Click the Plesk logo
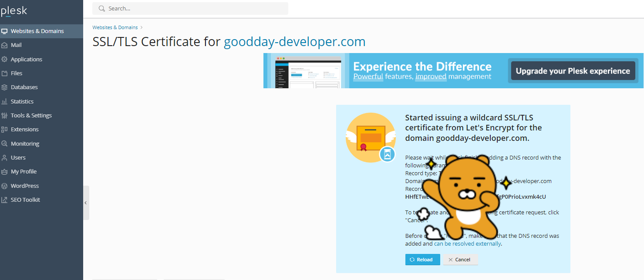This screenshot has width=644, height=280. click(x=14, y=11)
